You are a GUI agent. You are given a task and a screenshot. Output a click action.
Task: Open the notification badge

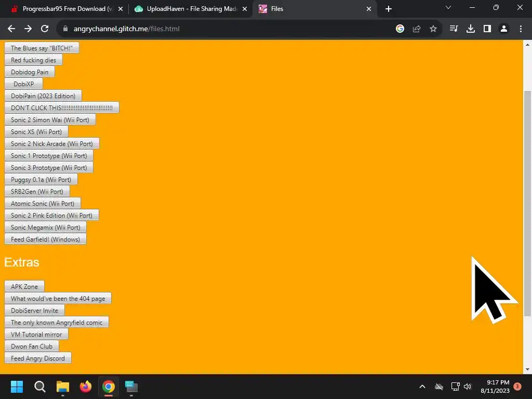click(517, 386)
